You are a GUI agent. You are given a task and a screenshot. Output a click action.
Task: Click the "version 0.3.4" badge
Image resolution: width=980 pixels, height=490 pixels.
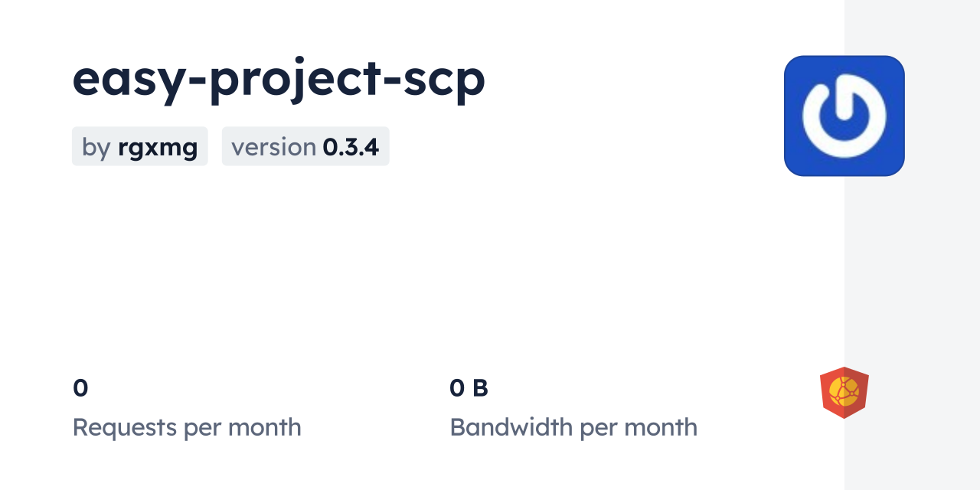[305, 146]
